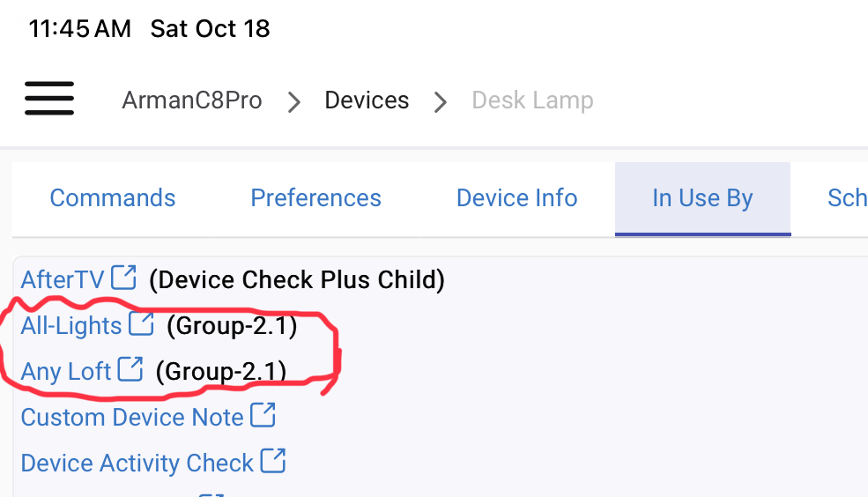Open the AfterTV app link
Viewport: 868px width, 497px height.
coord(63,280)
